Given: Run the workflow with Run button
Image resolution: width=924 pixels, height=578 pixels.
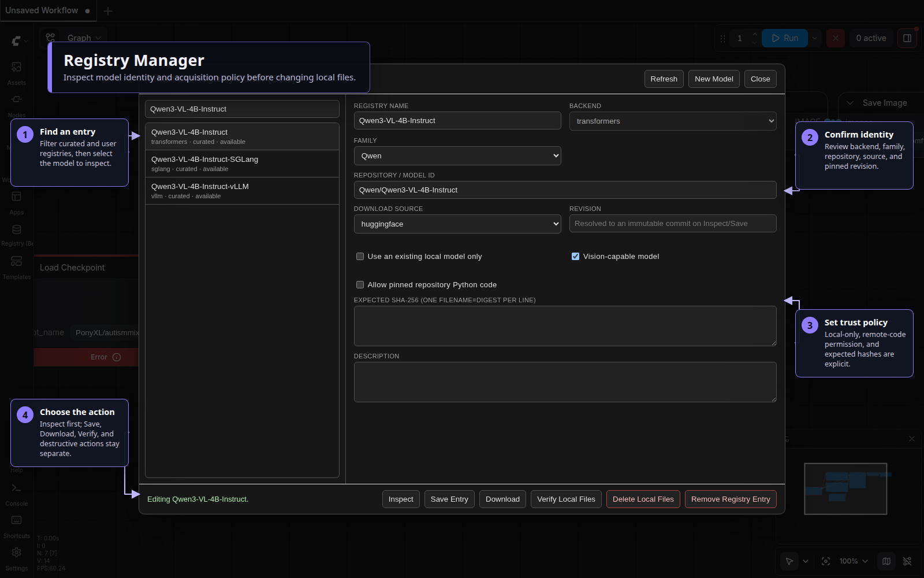Looking at the screenshot, I should click(785, 38).
